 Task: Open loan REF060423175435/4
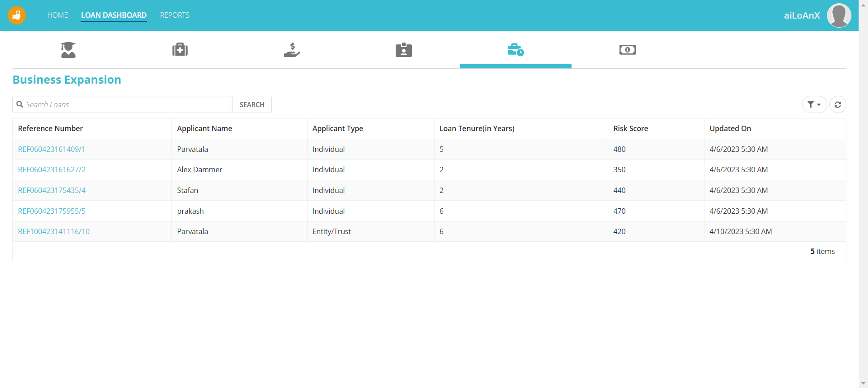click(52, 190)
